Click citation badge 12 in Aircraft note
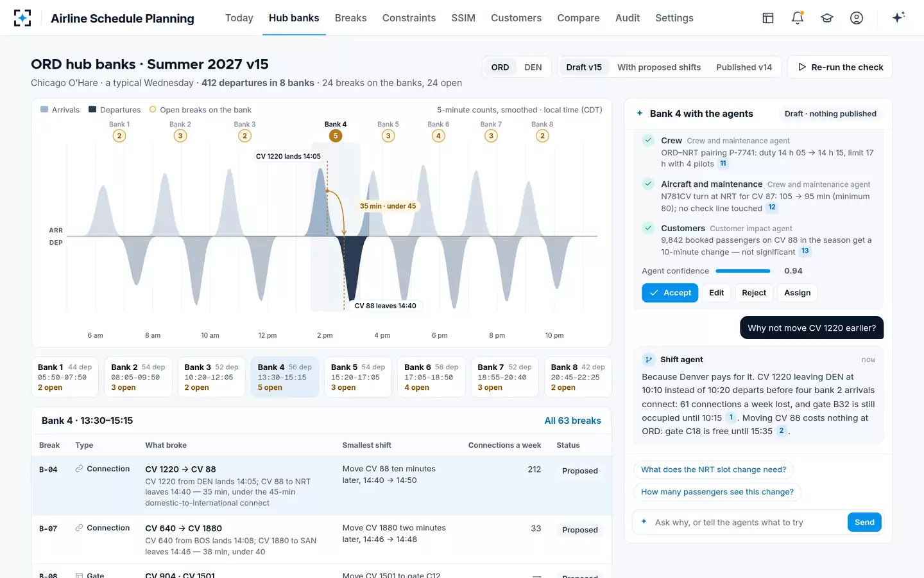The height and width of the screenshot is (578, 924). pos(772,207)
